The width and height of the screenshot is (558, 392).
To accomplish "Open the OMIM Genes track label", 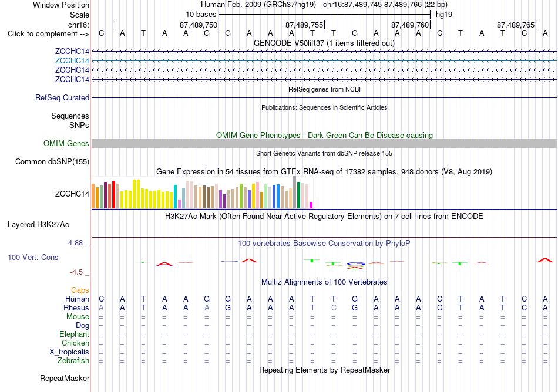I will pos(66,144).
